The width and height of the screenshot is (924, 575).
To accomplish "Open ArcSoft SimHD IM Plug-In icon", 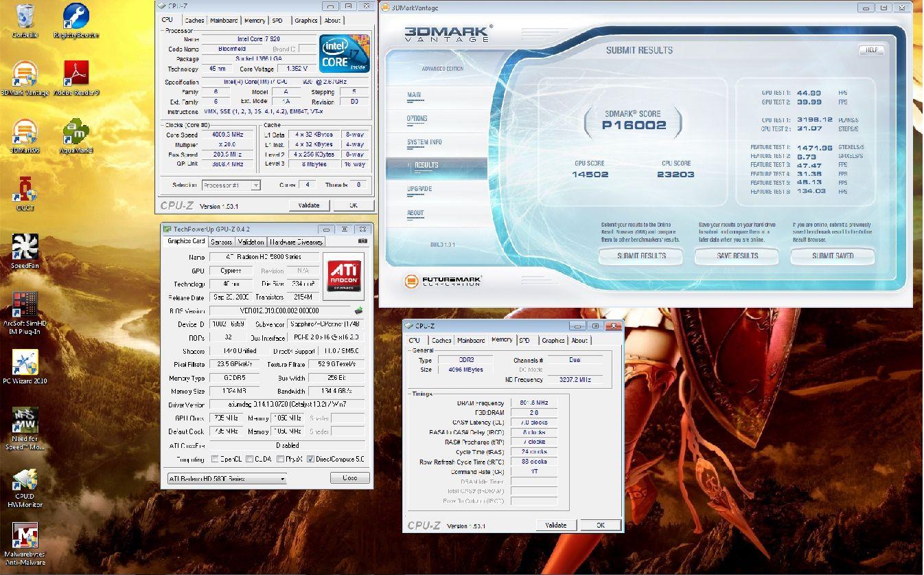I will coord(25,313).
